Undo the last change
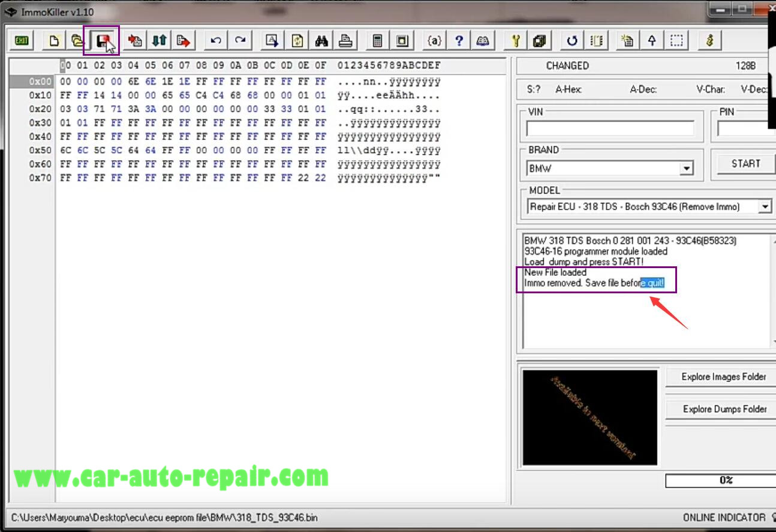Viewport: 776px width, 532px height. [216, 41]
